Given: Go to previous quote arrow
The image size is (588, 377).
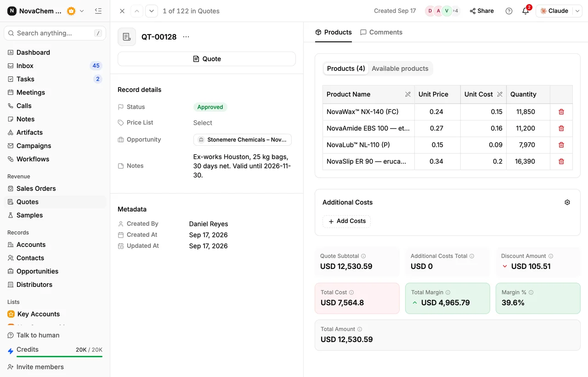Looking at the screenshot, I should coord(137,11).
